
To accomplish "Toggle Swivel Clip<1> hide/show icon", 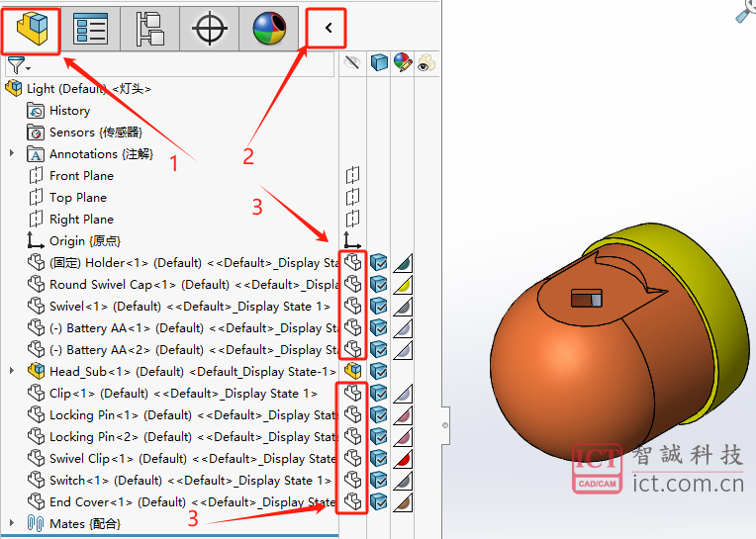I will pos(353,459).
